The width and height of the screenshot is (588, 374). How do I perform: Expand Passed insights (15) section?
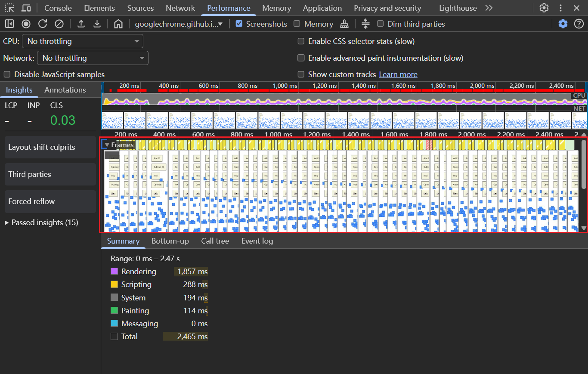(x=41, y=223)
